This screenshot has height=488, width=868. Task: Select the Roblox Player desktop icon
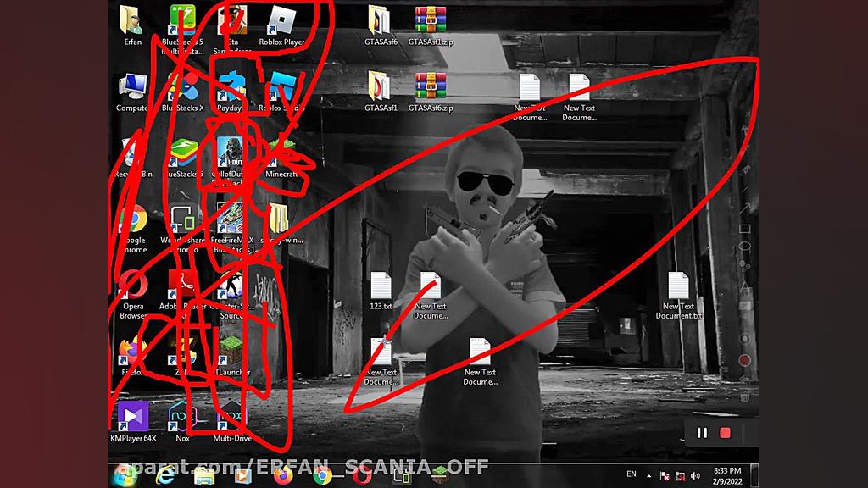(x=281, y=20)
